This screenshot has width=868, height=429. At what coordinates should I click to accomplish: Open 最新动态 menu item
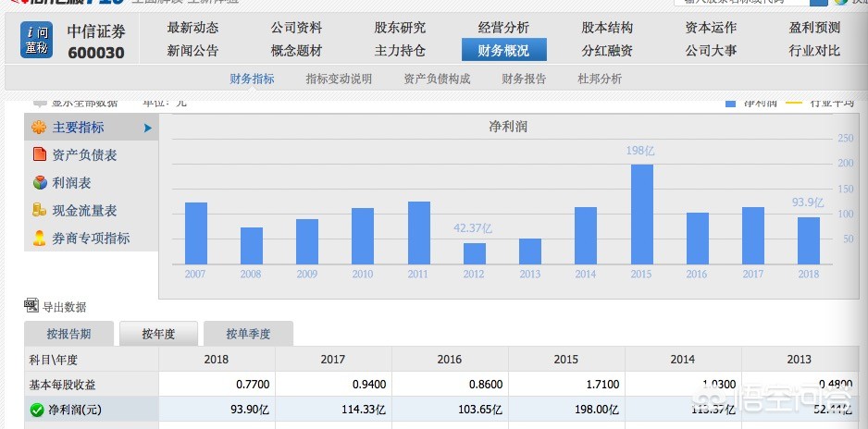click(192, 28)
